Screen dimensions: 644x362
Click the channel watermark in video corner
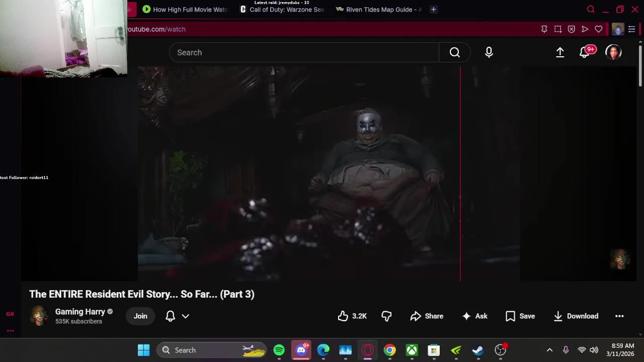(x=620, y=259)
